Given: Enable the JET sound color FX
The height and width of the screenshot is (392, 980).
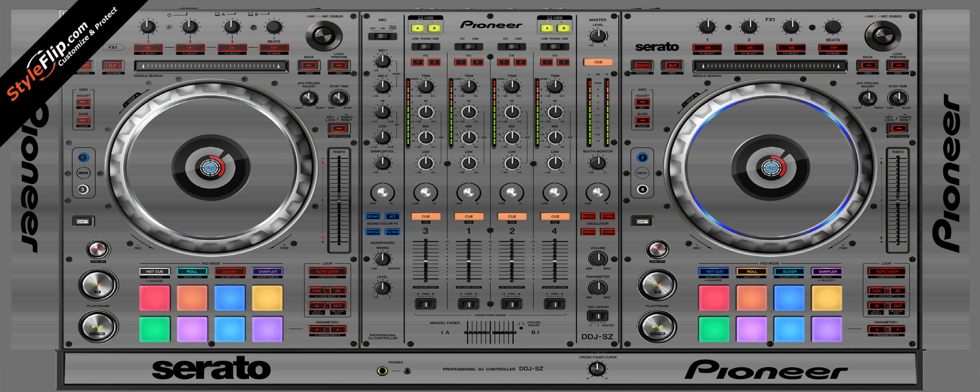Looking at the screenshot, I should click(392, 217).
